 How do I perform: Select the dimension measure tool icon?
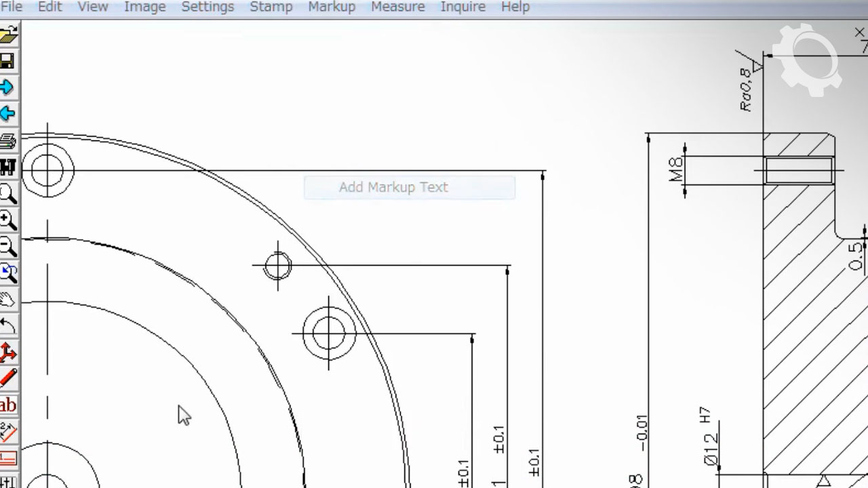[7, 432]
